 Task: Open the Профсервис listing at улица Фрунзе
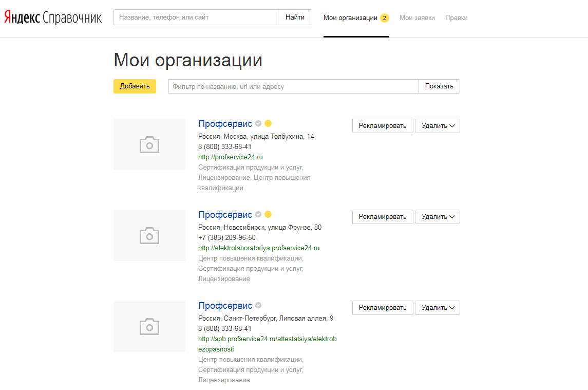225,215
